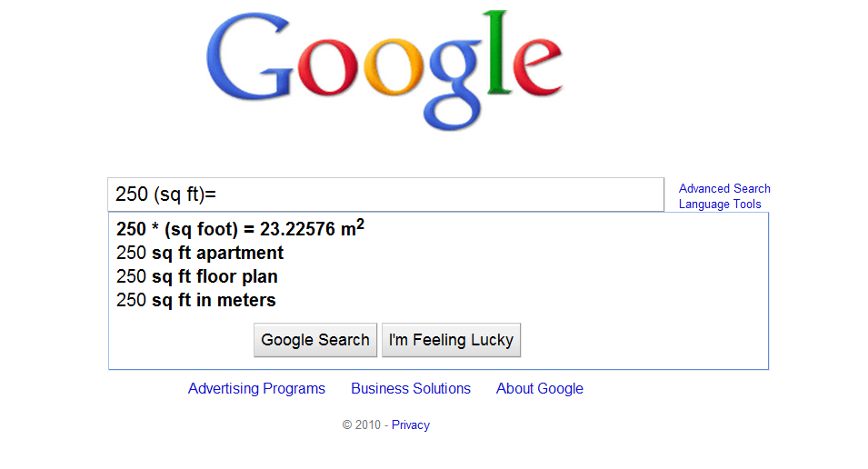Click the © 2010 copyright text
868x469 pixels.
tap(362, 424)
